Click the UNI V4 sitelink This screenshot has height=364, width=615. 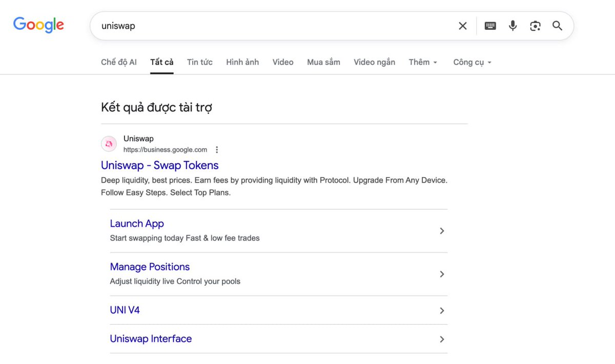[x=125, y=310]
